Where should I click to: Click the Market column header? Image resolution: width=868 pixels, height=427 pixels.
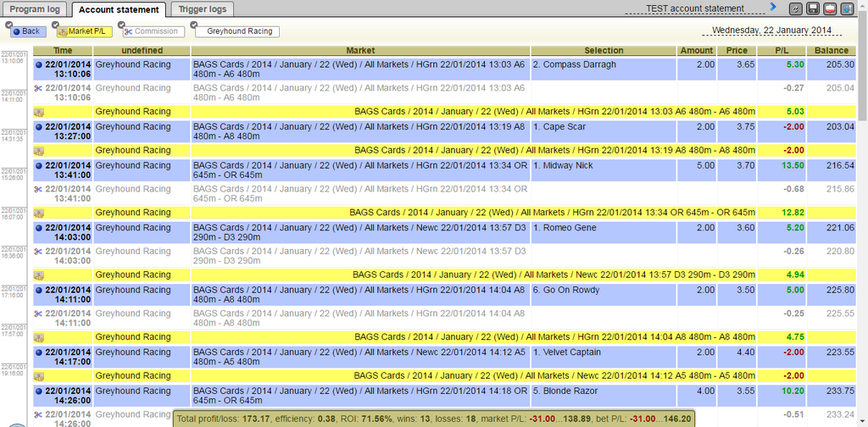coord(360,50)
